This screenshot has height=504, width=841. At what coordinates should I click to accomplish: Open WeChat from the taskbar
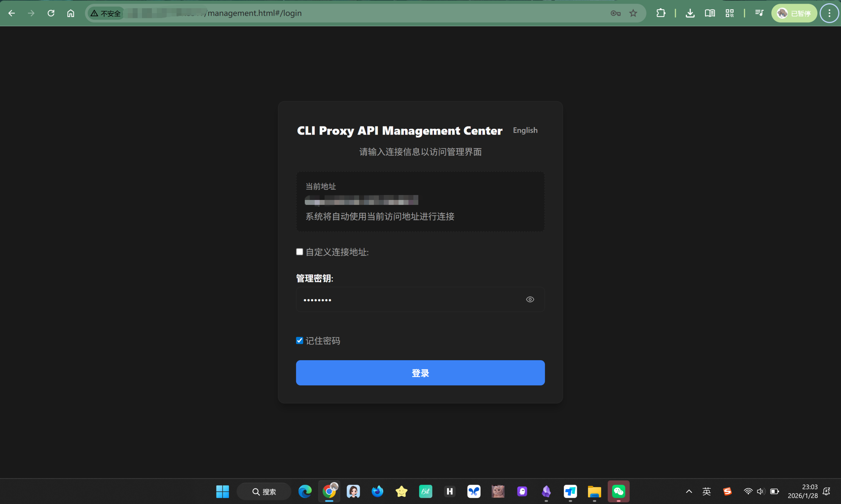click(x=618, y=492)
